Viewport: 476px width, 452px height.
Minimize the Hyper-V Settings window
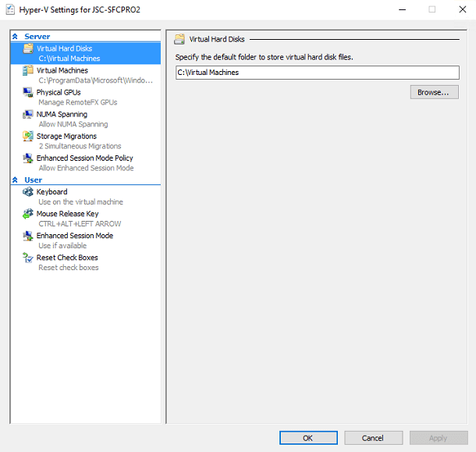point(402,9)
